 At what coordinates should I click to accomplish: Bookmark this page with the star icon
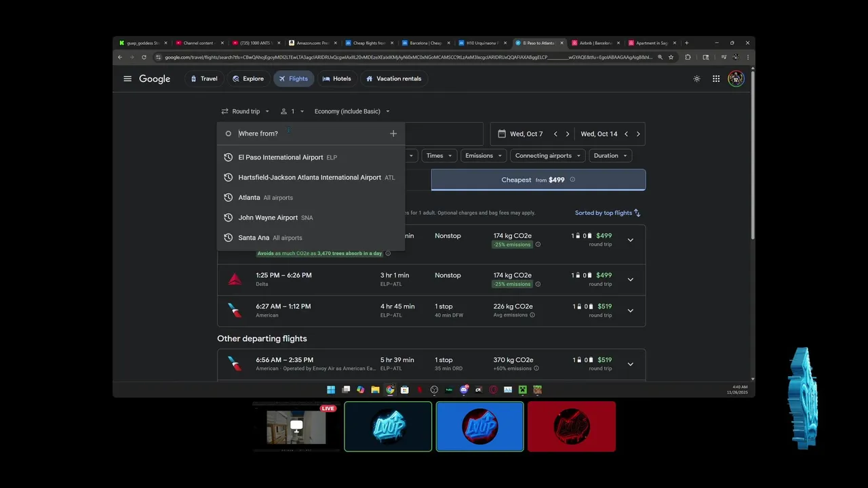pos(671,58)
